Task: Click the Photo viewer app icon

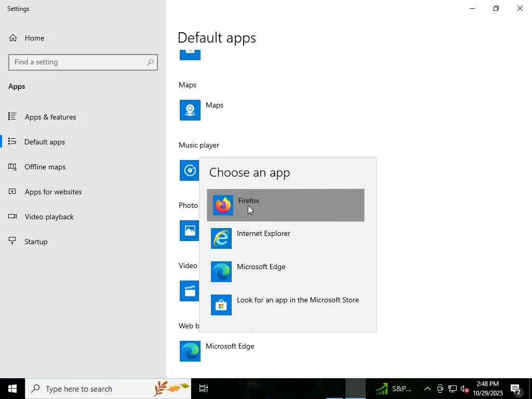Action: [189, 231]
